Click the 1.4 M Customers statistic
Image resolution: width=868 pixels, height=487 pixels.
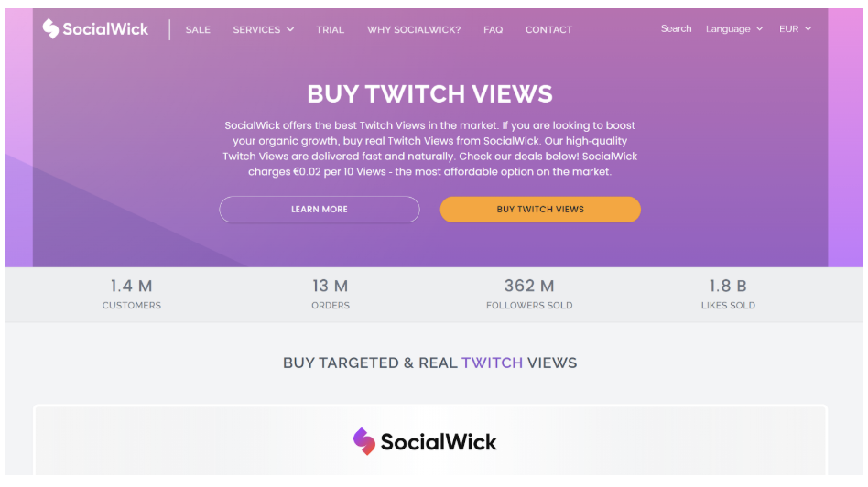coord(131,294)
